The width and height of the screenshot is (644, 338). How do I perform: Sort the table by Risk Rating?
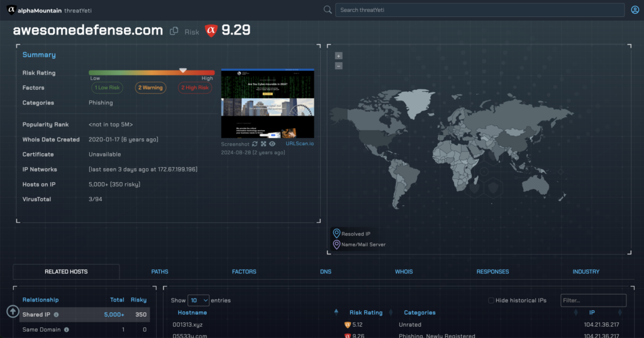tap(365, 312)
